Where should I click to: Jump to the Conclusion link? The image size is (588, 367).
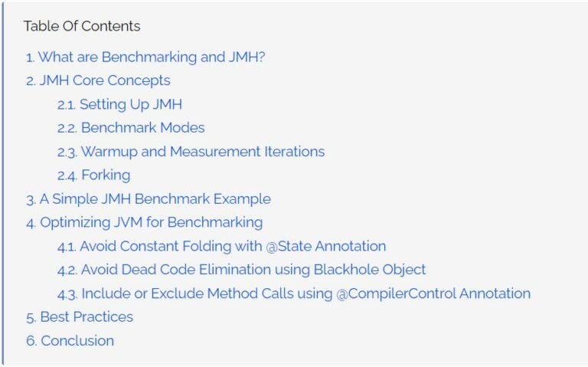point(70,341)
